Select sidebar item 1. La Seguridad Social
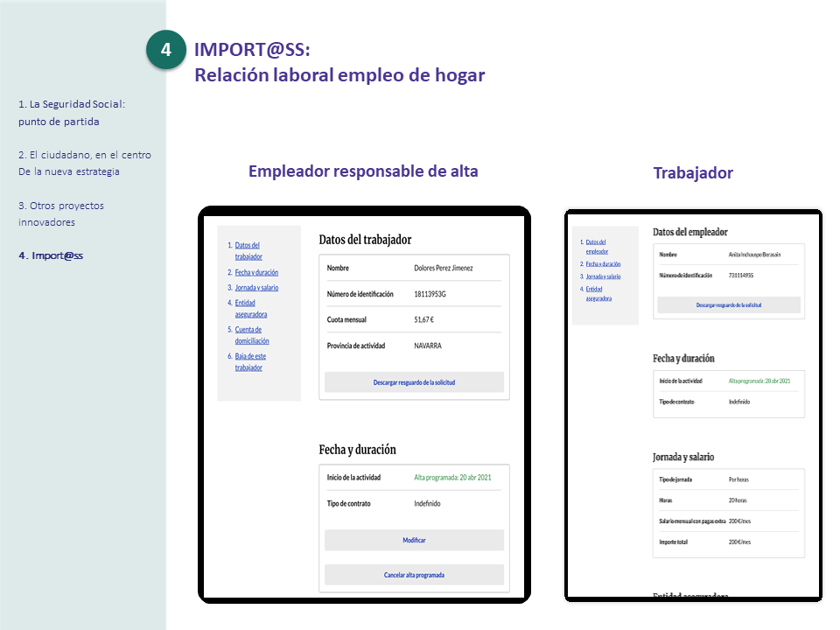This screenshot has width=840, height=630. tap(72, 113)
